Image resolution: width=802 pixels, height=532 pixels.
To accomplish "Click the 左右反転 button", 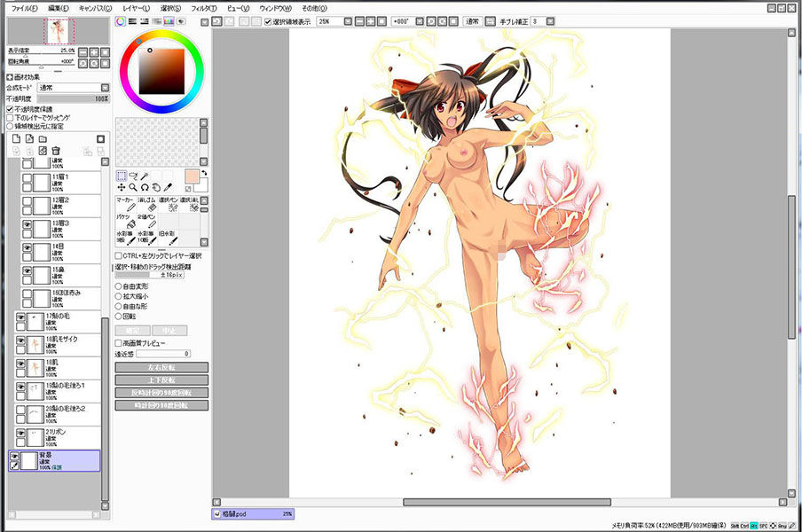I will pos(161,367).
